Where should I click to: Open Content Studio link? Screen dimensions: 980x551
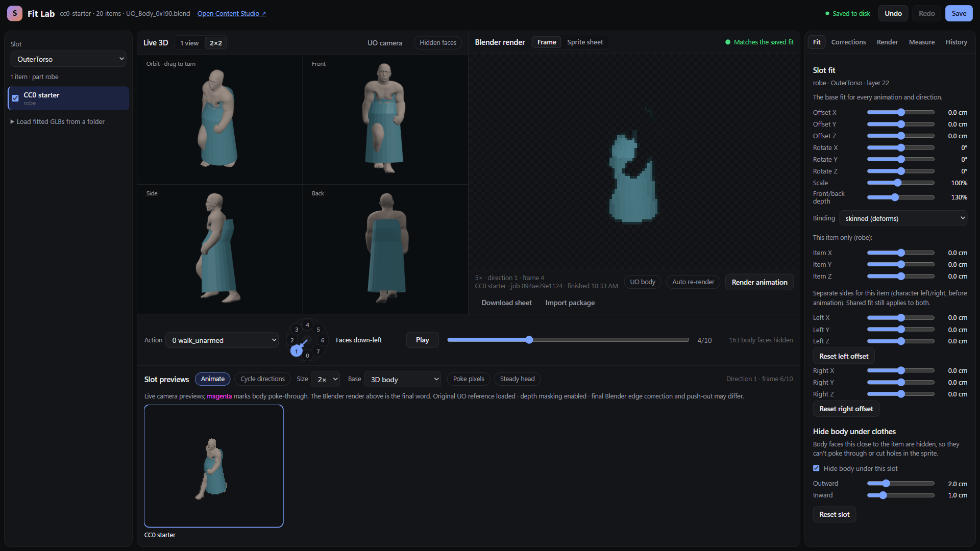point(231,14)
